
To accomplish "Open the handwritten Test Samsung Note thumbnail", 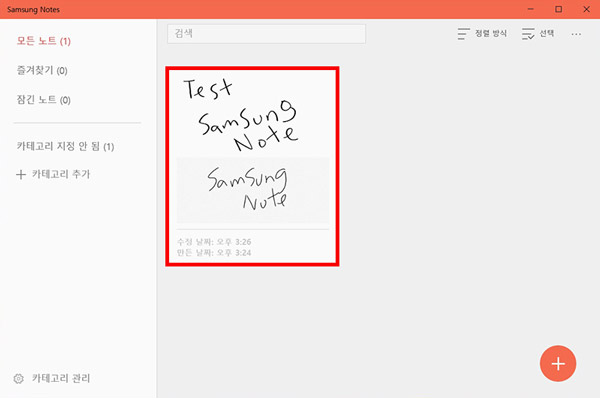I will (252, 166).
